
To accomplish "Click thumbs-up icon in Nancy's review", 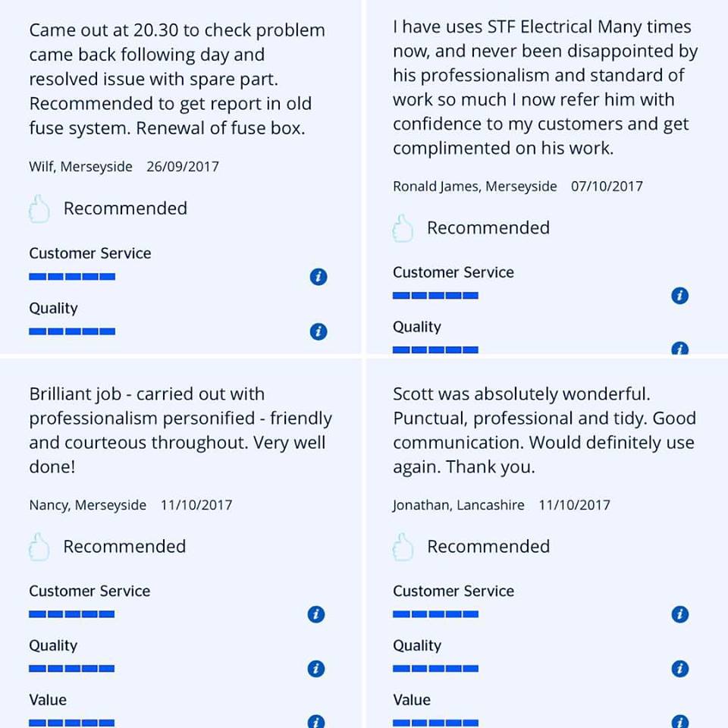I will tap(39, 547).
